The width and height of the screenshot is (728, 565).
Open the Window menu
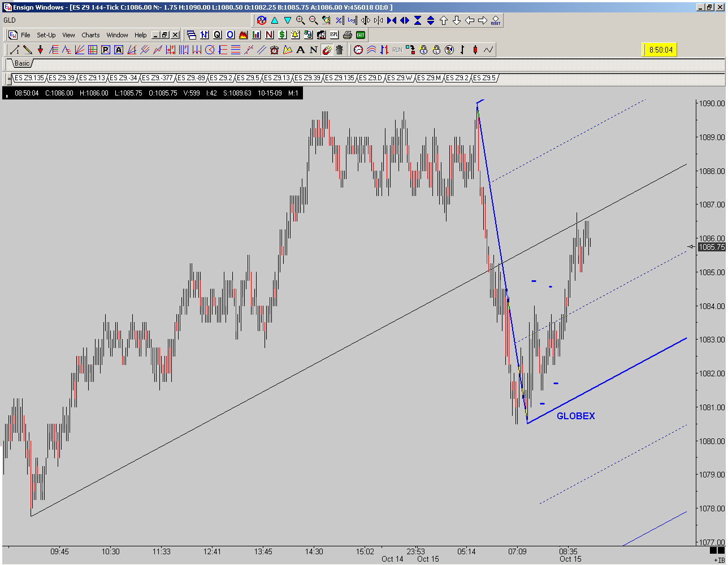click(117, 35)
